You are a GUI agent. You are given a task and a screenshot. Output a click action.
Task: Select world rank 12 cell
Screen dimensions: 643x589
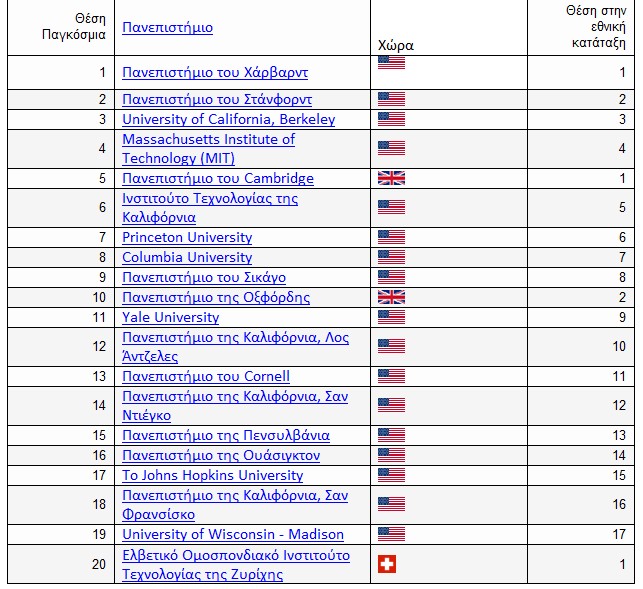[61, 347]
